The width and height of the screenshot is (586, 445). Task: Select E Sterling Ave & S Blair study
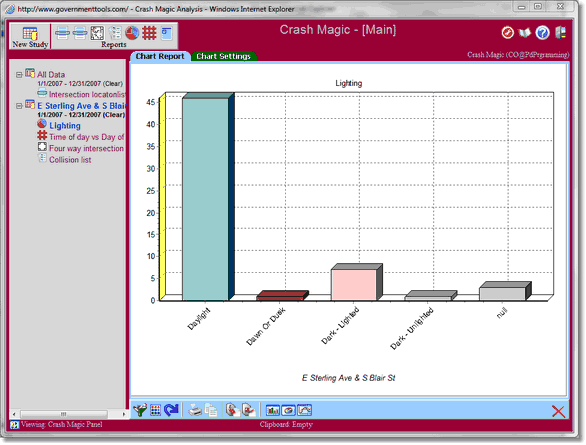coord(81,106)
